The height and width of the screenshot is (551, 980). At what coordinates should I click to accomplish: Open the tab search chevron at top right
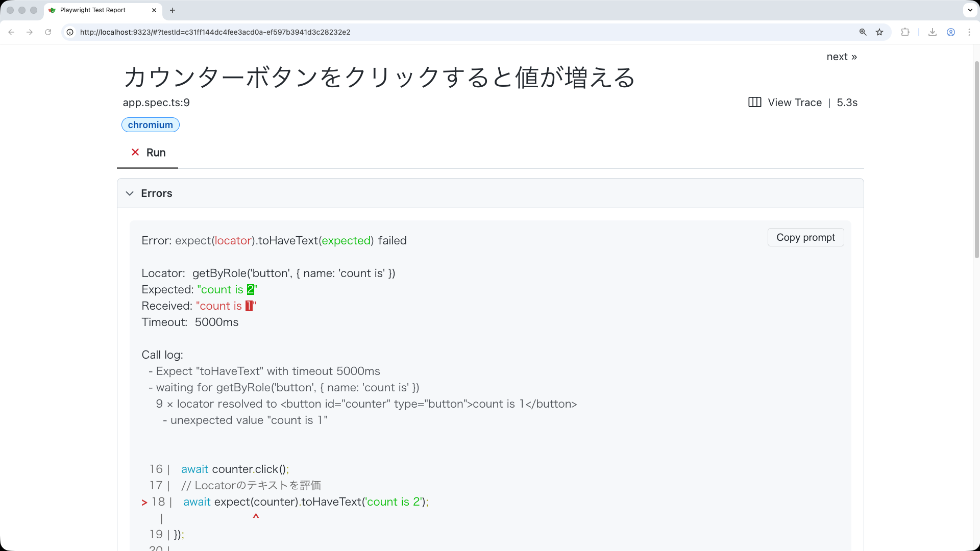(969, 10)
